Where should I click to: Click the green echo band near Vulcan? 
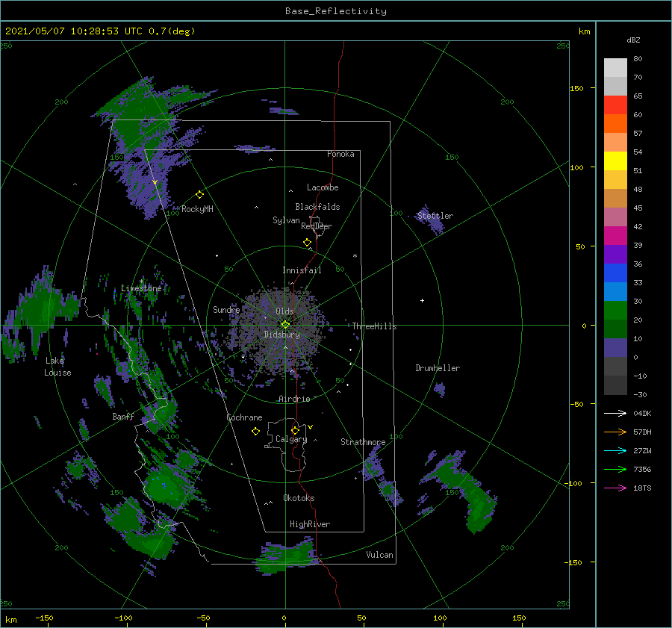click(286, 556)
